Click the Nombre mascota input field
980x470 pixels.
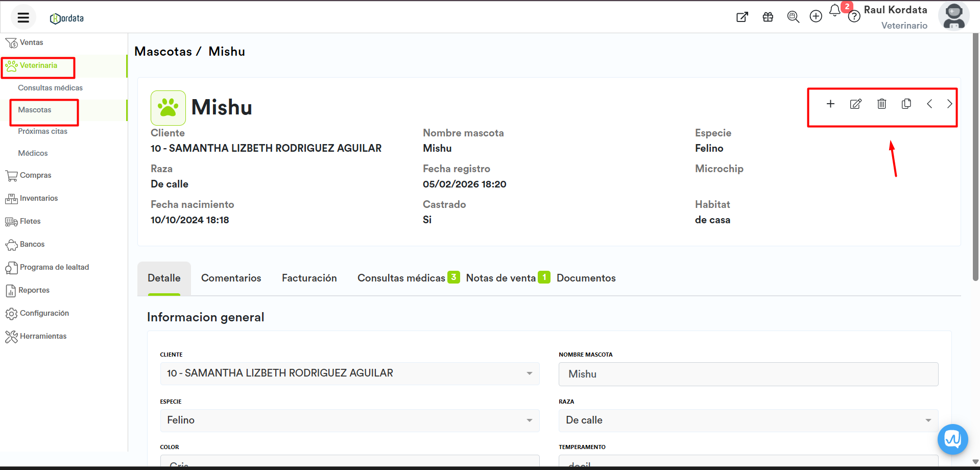748,374
